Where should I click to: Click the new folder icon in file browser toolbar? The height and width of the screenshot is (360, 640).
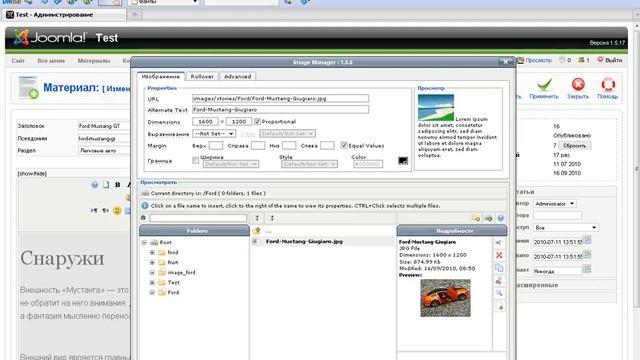476,218
